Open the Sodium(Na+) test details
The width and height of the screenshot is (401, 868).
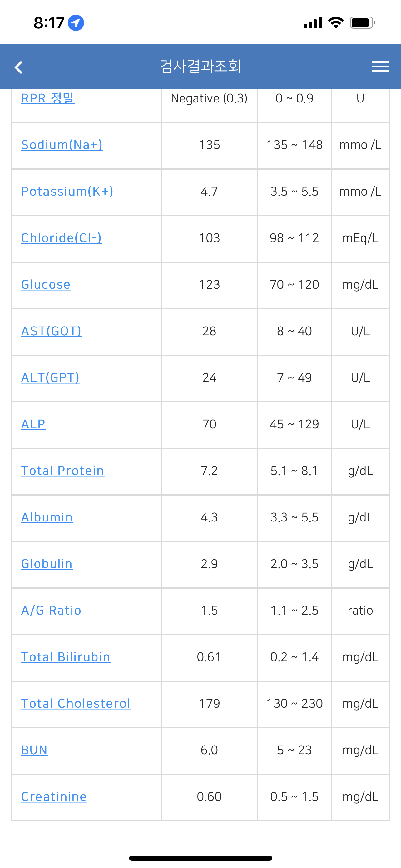coord(62,145)
